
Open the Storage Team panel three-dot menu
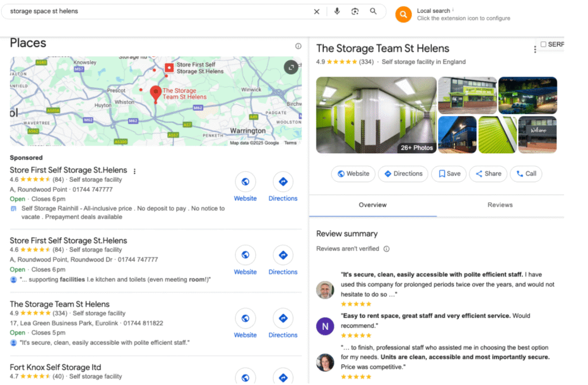[x=535, y=49]
